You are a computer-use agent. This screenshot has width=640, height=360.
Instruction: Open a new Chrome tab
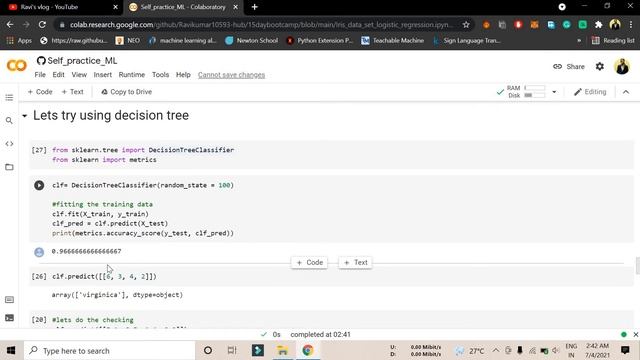coord(254,7)
